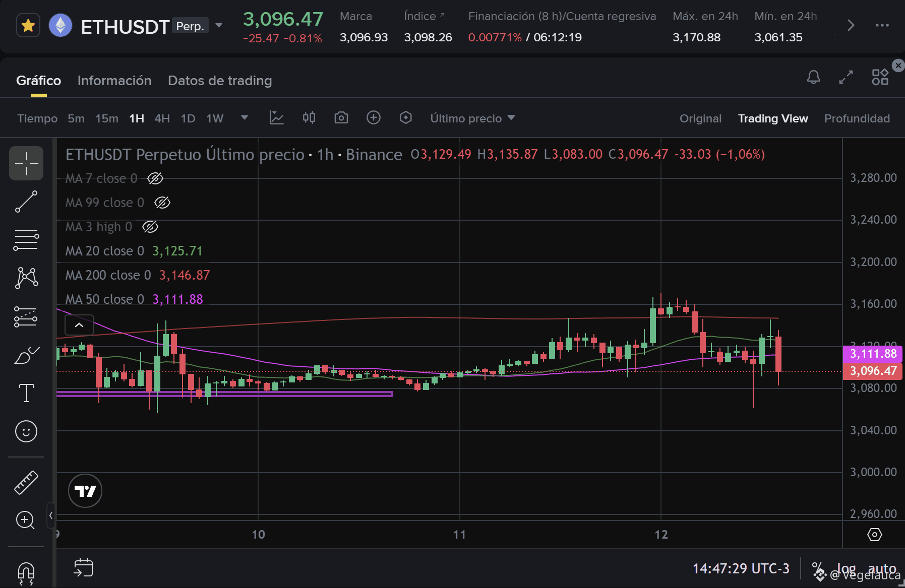Collapse the indicator legend with the chevron
This screenshot has width=905, height=588.
[79, 325]
